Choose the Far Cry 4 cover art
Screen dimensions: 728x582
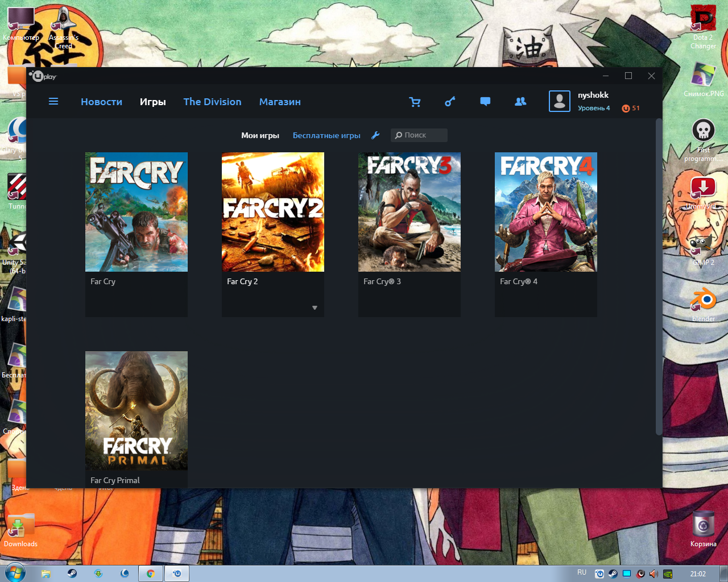click(x=546, y=212)
